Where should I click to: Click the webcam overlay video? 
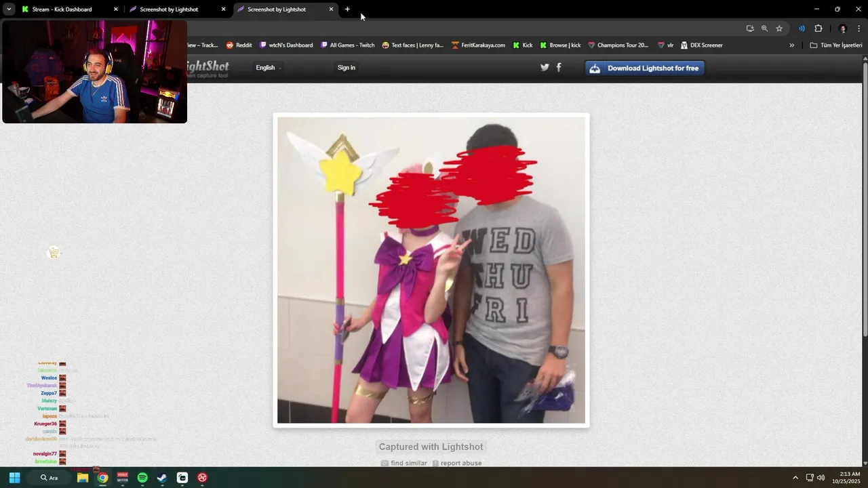pyautogui.click(x=94, y=71)
